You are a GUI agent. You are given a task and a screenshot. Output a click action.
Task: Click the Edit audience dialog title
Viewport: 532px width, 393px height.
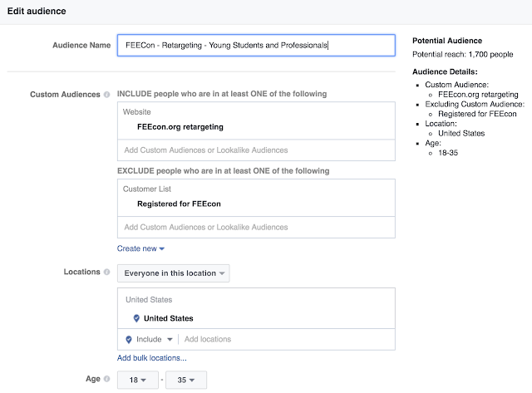[37, 11]
